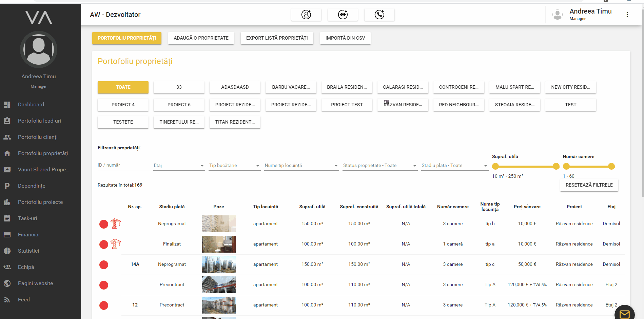Go to Financiar in the sidebar
644x319 pixels.
[29, 235]
